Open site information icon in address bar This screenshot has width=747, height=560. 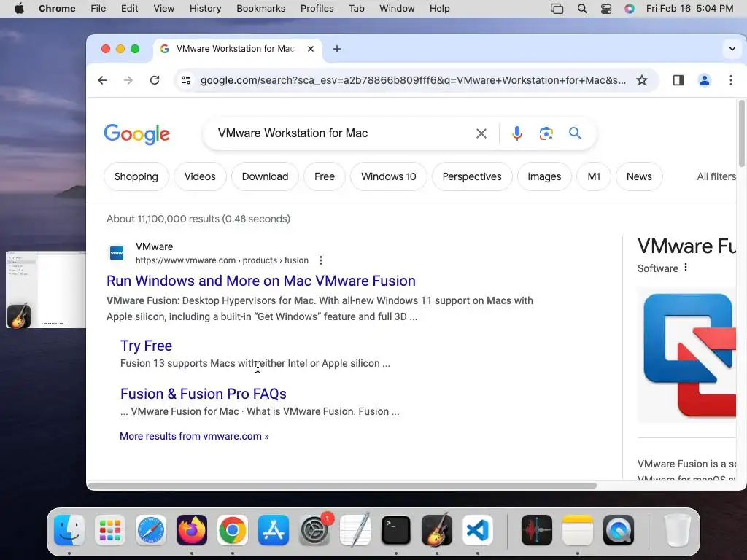pyautogui.click(x=186, y=80)
